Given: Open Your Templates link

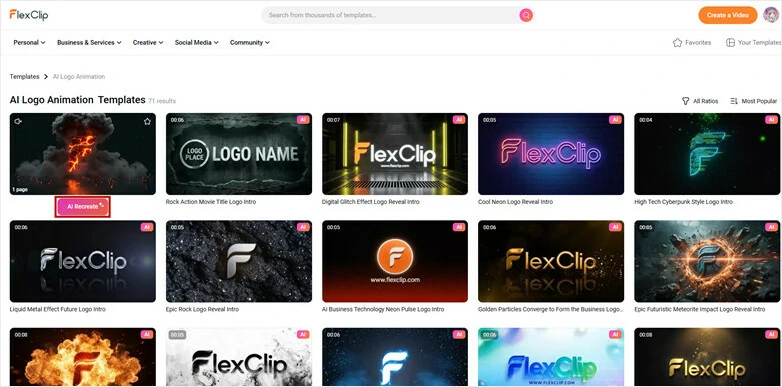Looking at the screenshot, I should tap(753, 42).
